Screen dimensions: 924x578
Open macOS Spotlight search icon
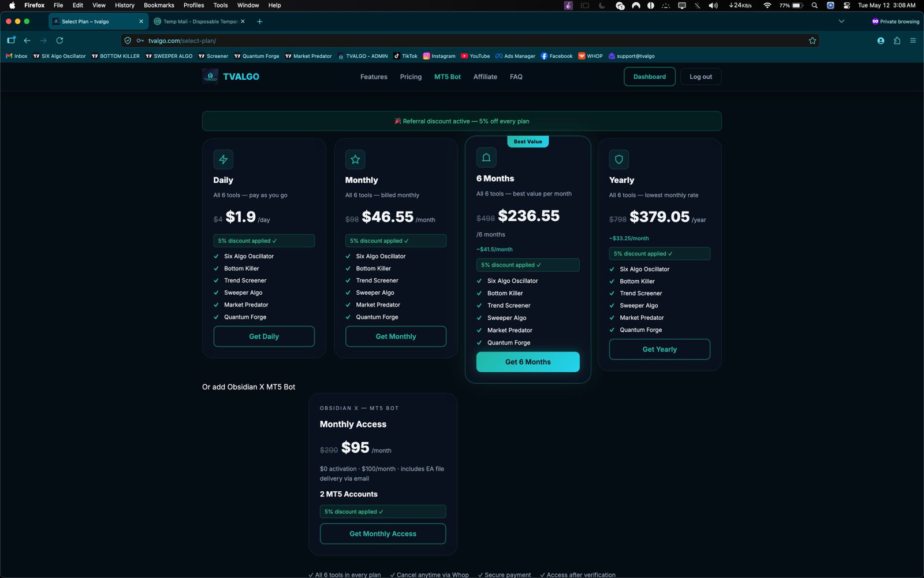(814, 5)
